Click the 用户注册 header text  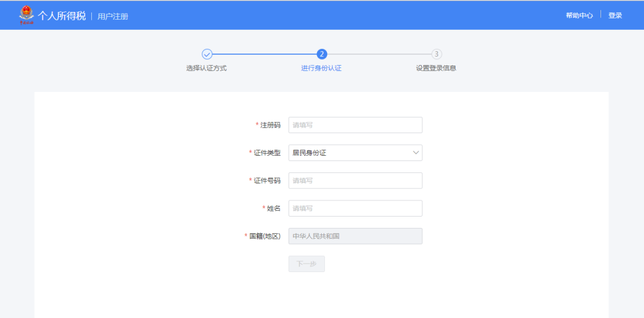click(113, 16)
